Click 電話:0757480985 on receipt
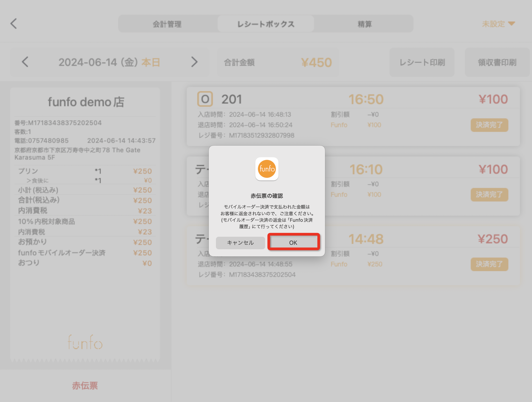Viewport: 532px width, 402px height. point(41,140)
